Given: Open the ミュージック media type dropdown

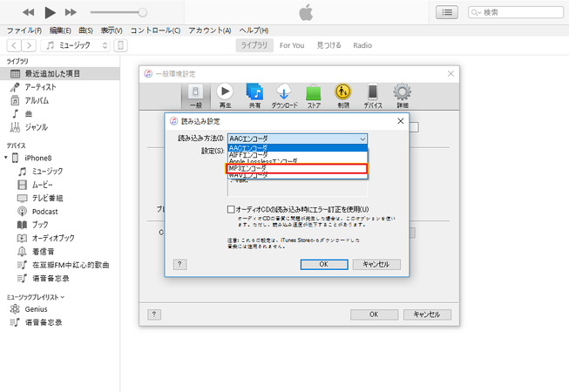Looking at the screenshot, I should (75, 45).
